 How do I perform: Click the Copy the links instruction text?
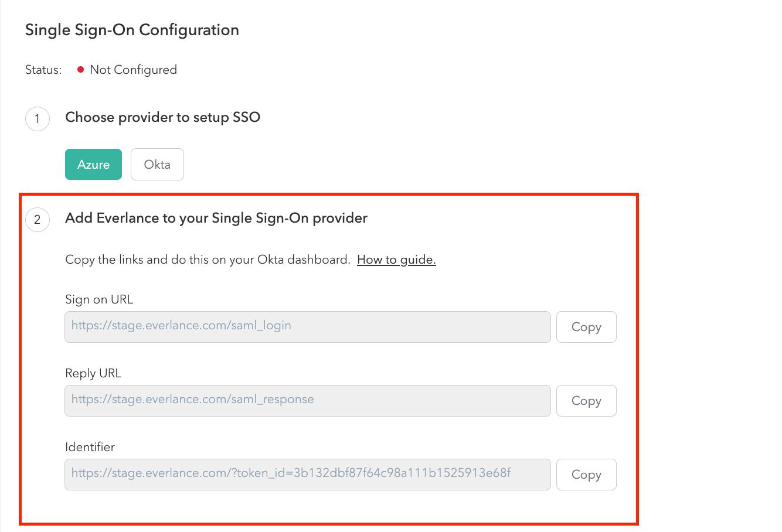(x=208, y=260)
